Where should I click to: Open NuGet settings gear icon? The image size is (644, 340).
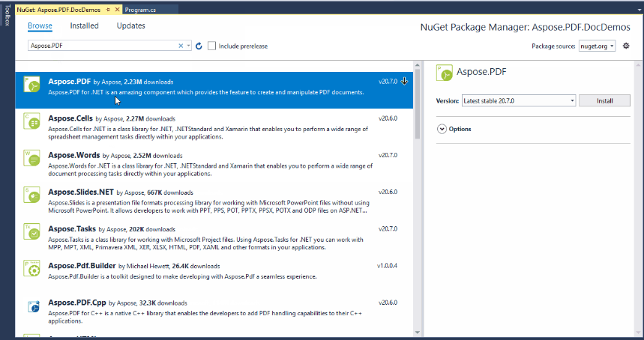coord(626,46)
